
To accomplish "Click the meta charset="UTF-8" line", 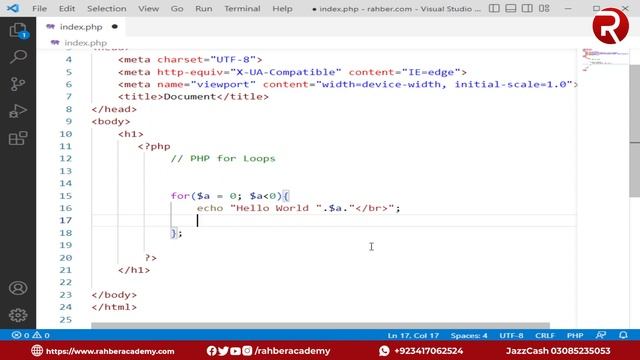I will point(190,60).
